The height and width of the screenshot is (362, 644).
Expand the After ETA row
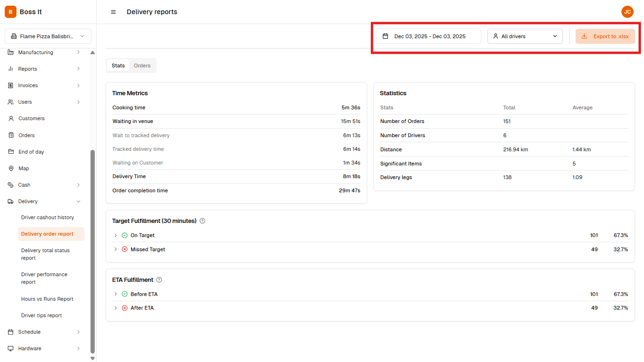(x=116, y=308)
